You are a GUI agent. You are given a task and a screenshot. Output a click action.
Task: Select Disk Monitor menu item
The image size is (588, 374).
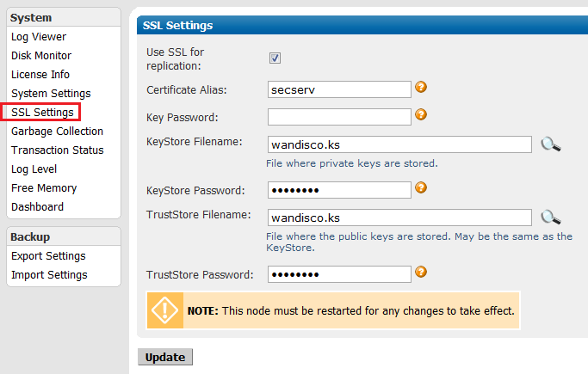pos(41,55)
